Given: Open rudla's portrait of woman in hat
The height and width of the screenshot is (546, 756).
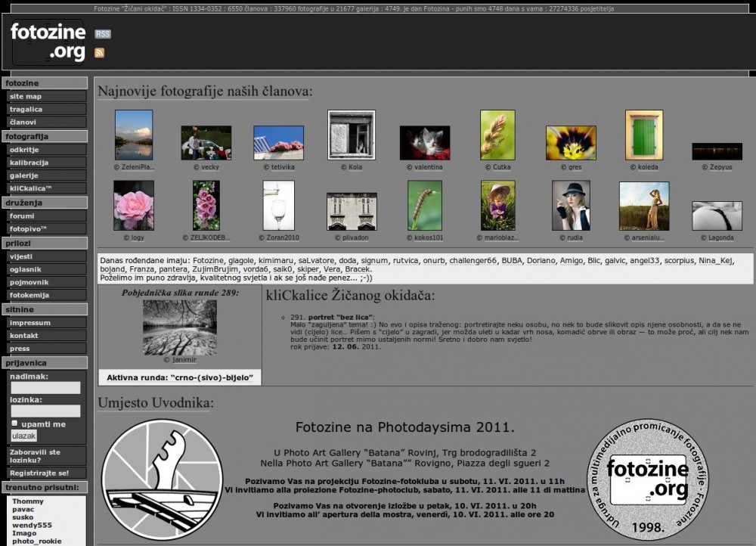Looking at the screenshot, I should tap(571, 206).
